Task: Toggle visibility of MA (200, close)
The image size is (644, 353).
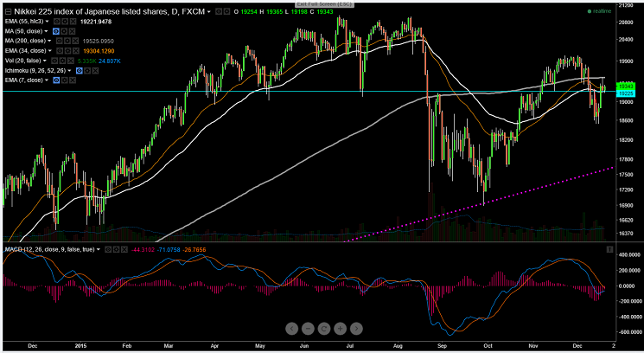Action: click(59, 41)
